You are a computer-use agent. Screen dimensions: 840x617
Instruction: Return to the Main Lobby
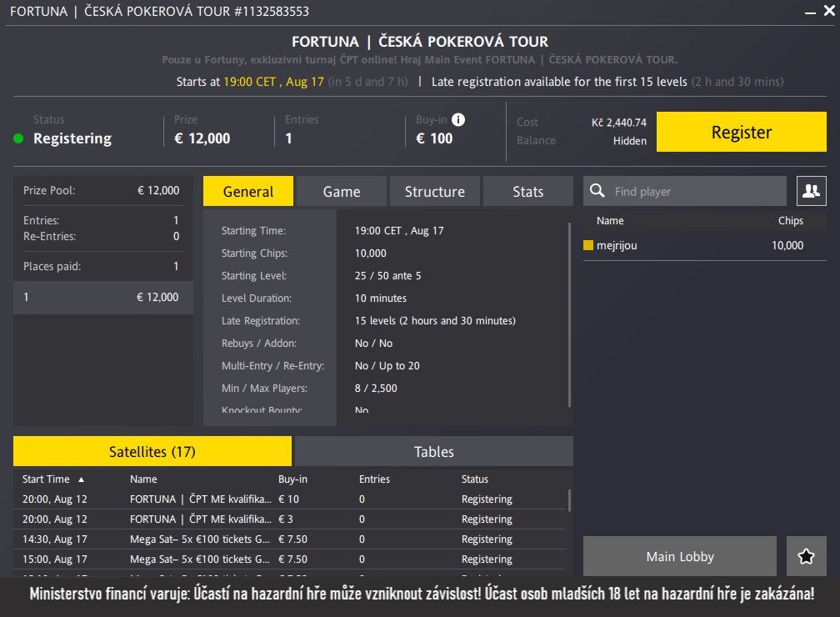[680, 556]
